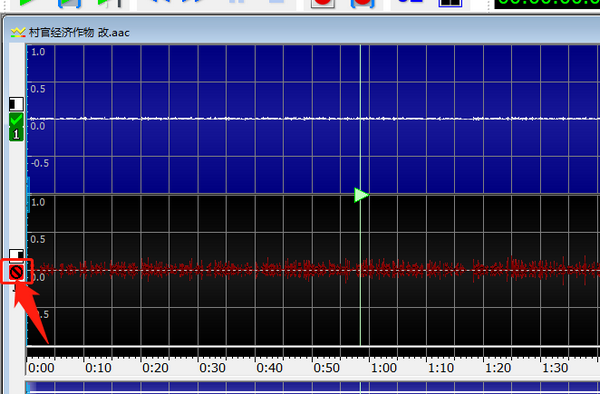Click the 1.0 amplitude label in black right channel
The image size is (600, 394).
pyautogui.click(x=38, y=202)
